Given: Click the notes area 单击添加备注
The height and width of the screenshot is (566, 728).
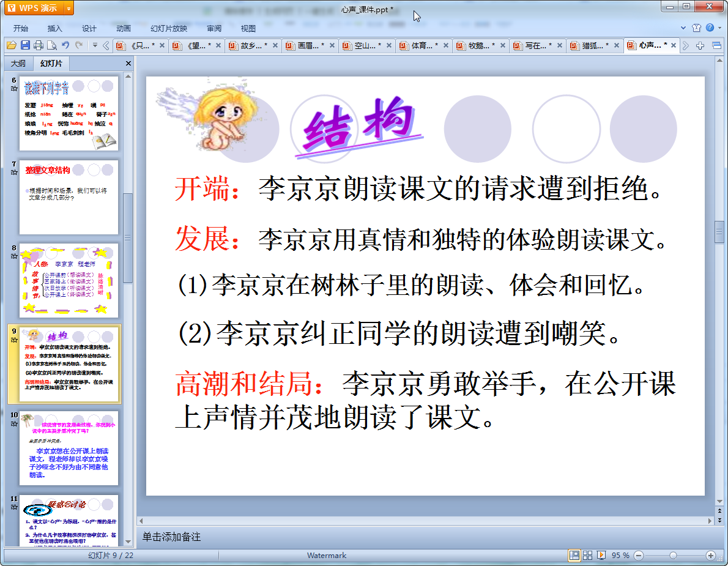Looking at the screenshot, I should click(171, 537).
